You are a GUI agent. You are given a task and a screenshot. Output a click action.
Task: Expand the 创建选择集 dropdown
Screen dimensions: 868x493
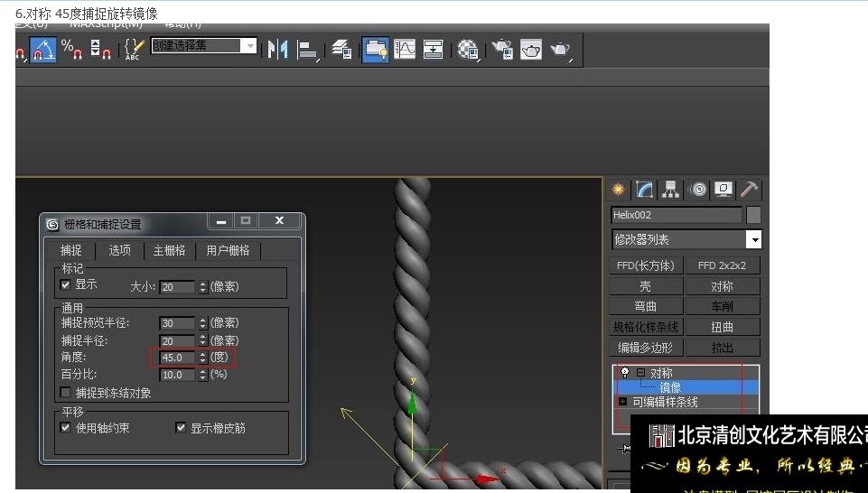249,46
